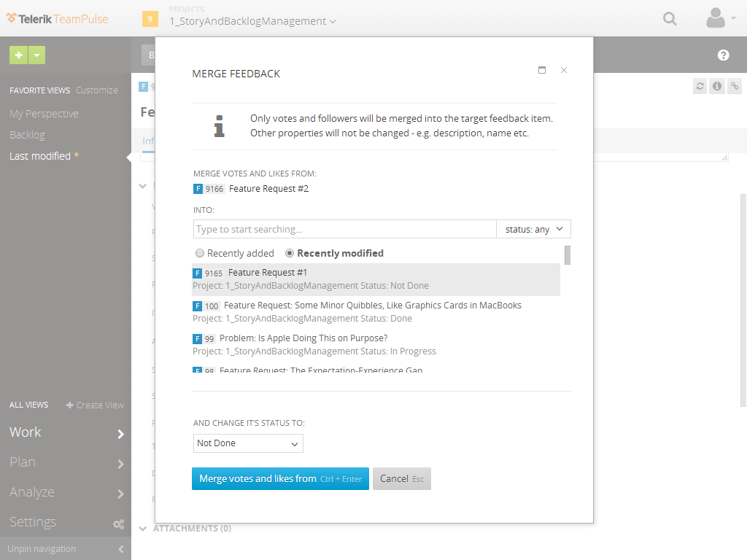Click the page vertical scrollbar on right
747x560 pixels.
(x=743, y=300)
